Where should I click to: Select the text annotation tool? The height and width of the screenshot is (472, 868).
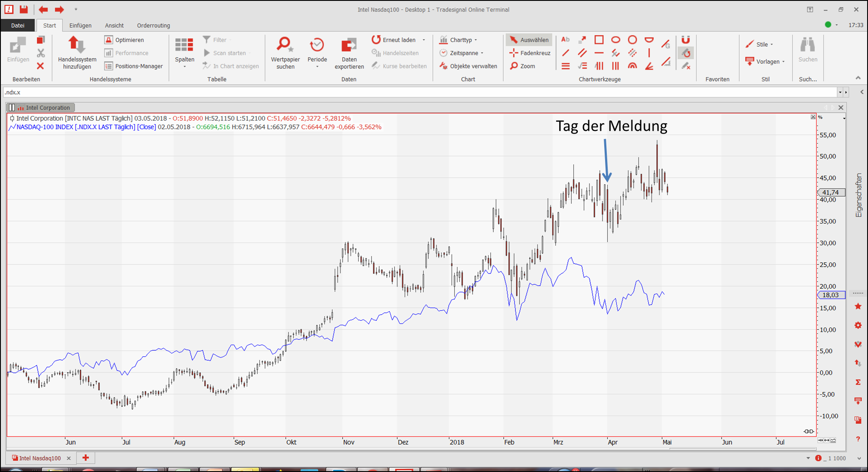pyautogui.click(x=565, y=40)
